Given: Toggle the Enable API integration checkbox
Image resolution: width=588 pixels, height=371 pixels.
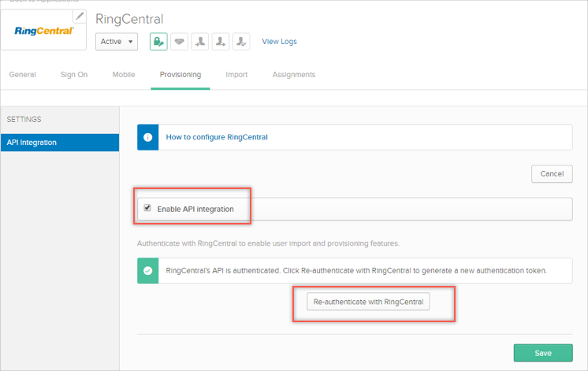Looking at the screenshot, I should (x=147, y=209).
